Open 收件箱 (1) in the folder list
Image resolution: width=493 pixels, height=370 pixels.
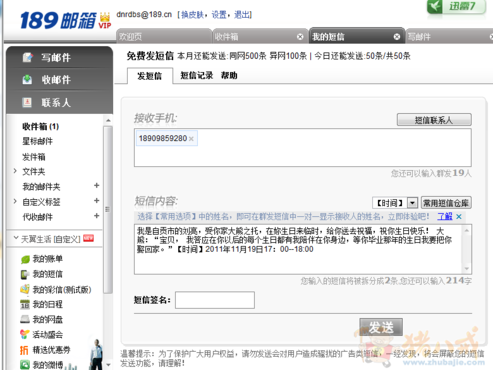40,126
